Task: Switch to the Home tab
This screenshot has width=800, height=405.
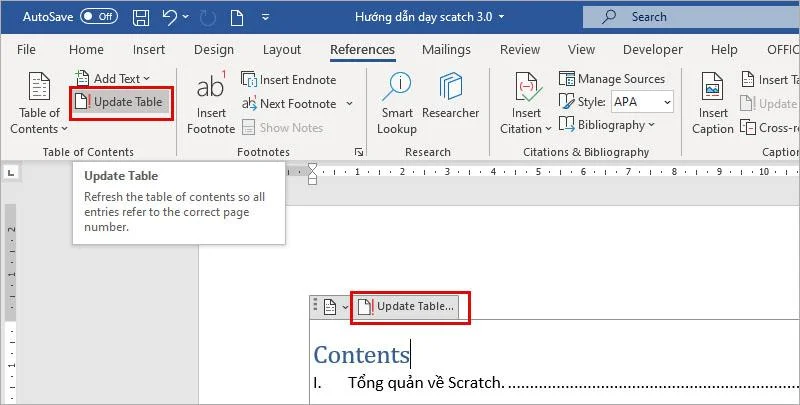Action: 86,49
